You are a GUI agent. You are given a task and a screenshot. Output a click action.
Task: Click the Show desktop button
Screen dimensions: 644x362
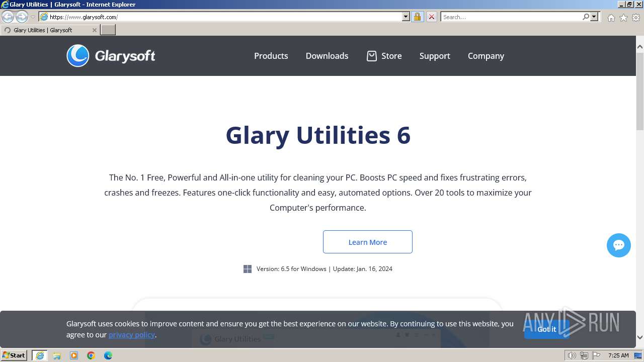pyautogui.click(x=638, y=355)
